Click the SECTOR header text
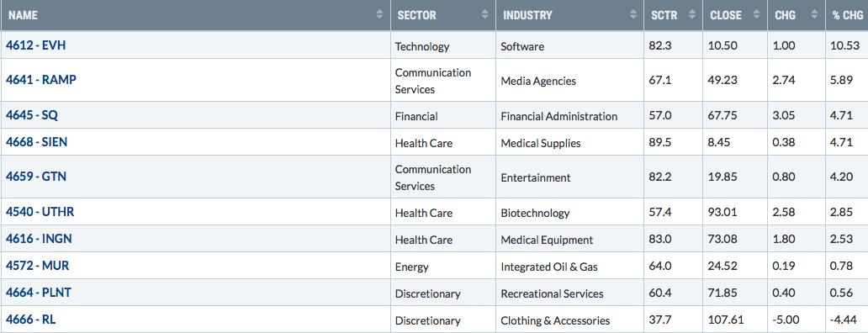This screenshot has height=333, width=868. (417, 15)
